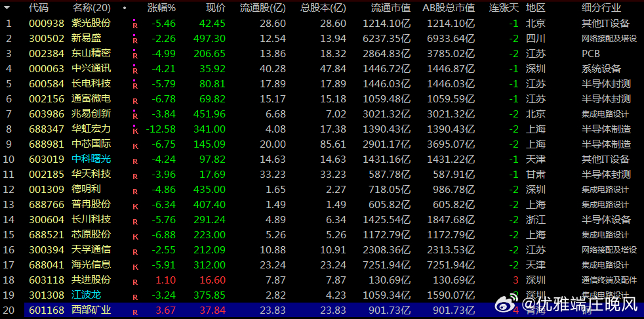Sort by the 现价 column header
The image size is (644, 319).
(216, 7)
